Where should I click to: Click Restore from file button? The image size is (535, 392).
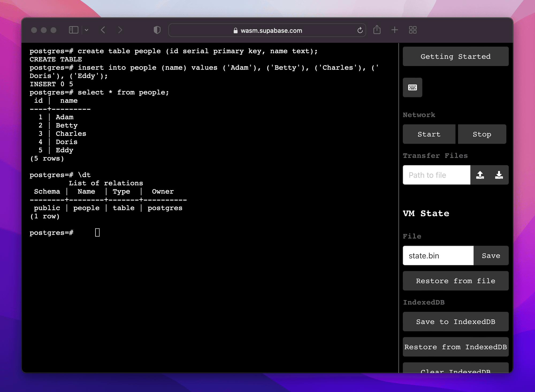(x=455, y=281)
